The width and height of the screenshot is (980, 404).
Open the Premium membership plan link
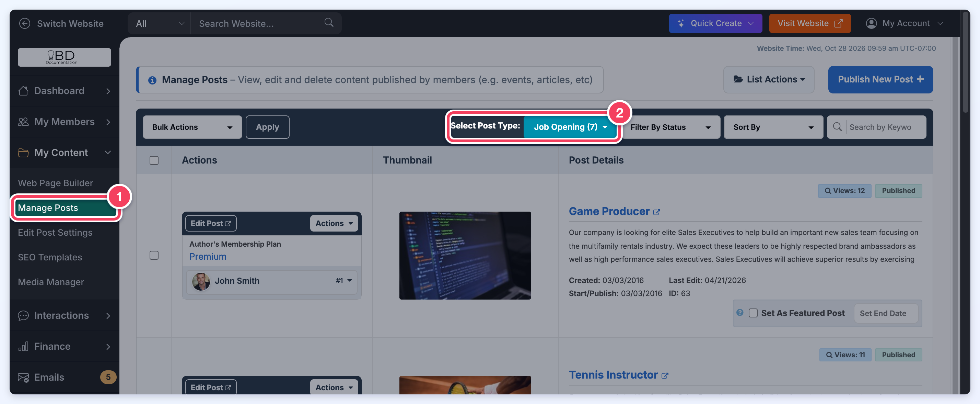tap(208, 256)
